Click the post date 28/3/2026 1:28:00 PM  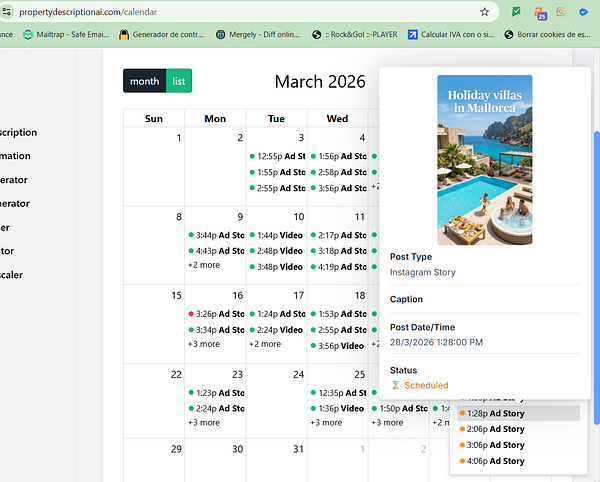(436, 342)
